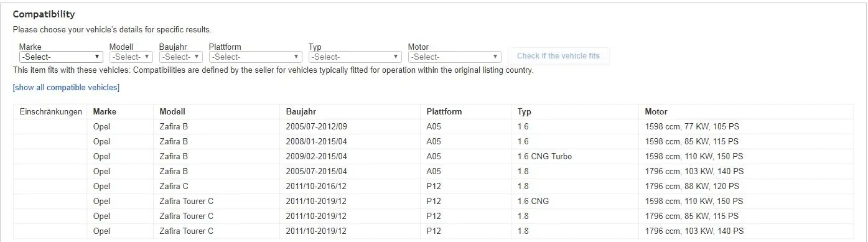The width and height of the screenshot is (868, 242).
Task: Open the Modell dropdown
Action: (131, 57)
